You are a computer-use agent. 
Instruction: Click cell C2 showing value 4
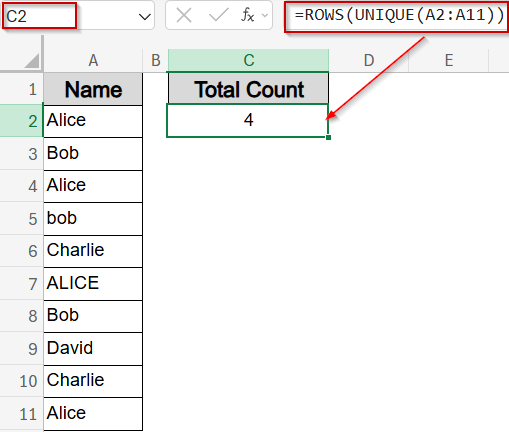[x=248, y=120]
